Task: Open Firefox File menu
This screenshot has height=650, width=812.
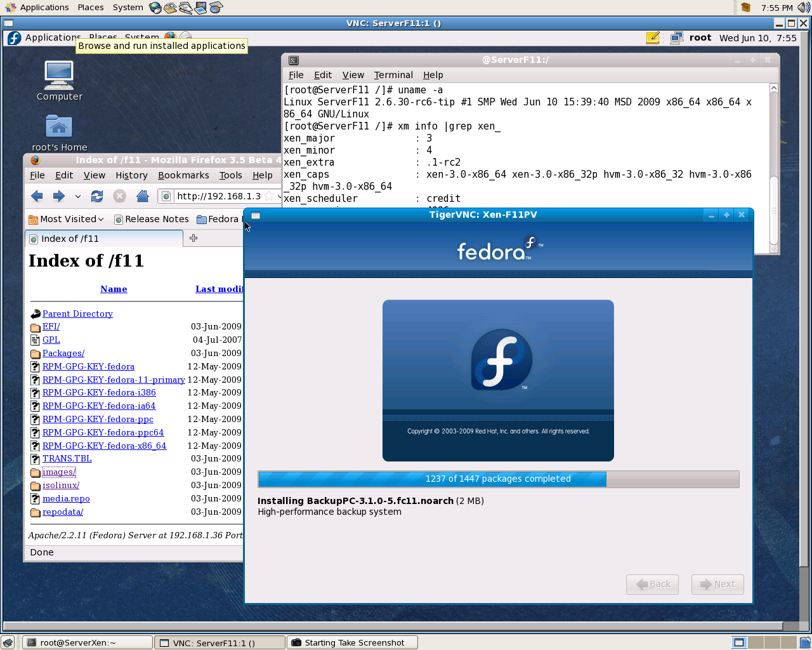Action: point(37,175)
